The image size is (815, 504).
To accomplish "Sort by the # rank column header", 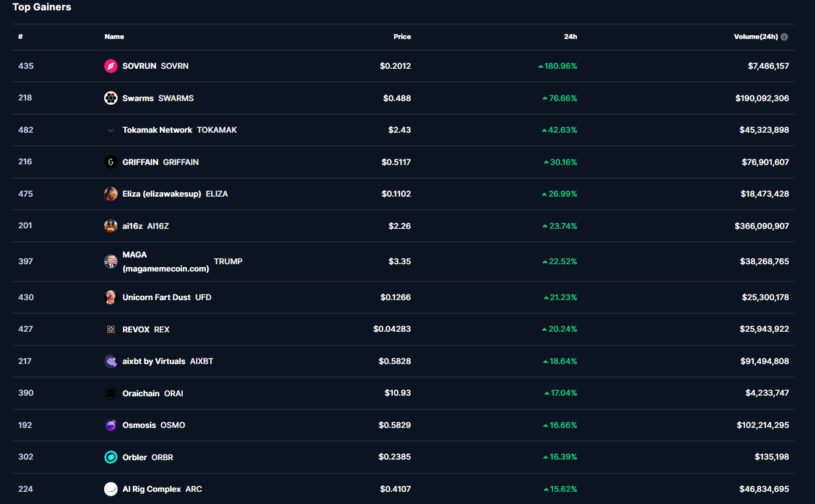I will (x=21, y=37).
